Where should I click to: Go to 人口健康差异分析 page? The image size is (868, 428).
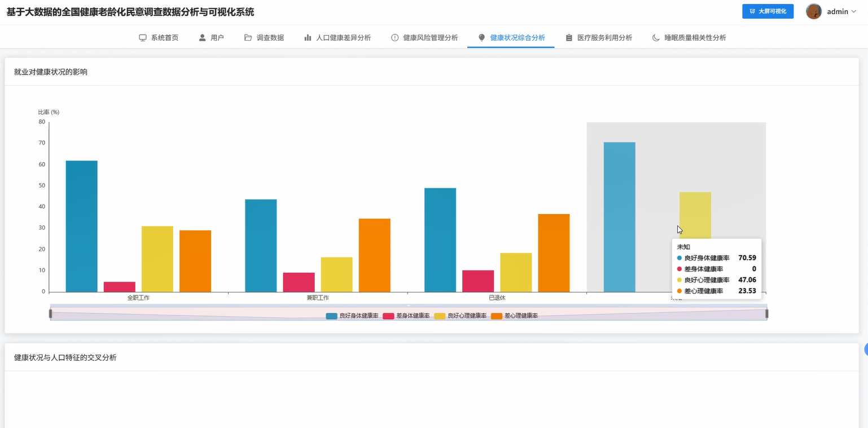(x=337, y=38)
